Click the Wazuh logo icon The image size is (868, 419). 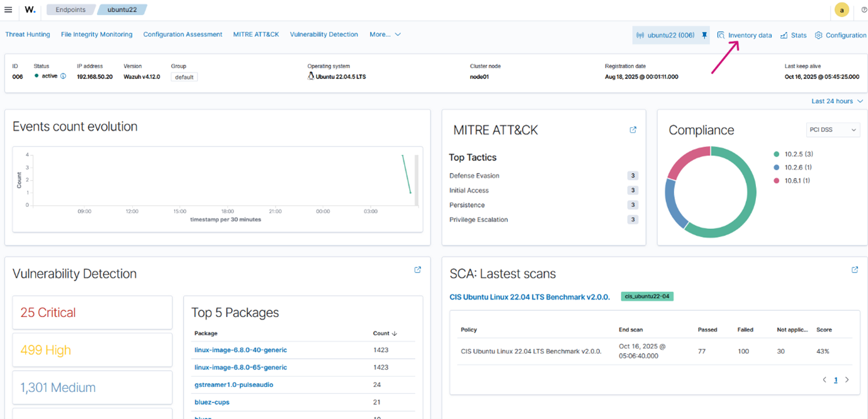[x=30, y=10]
